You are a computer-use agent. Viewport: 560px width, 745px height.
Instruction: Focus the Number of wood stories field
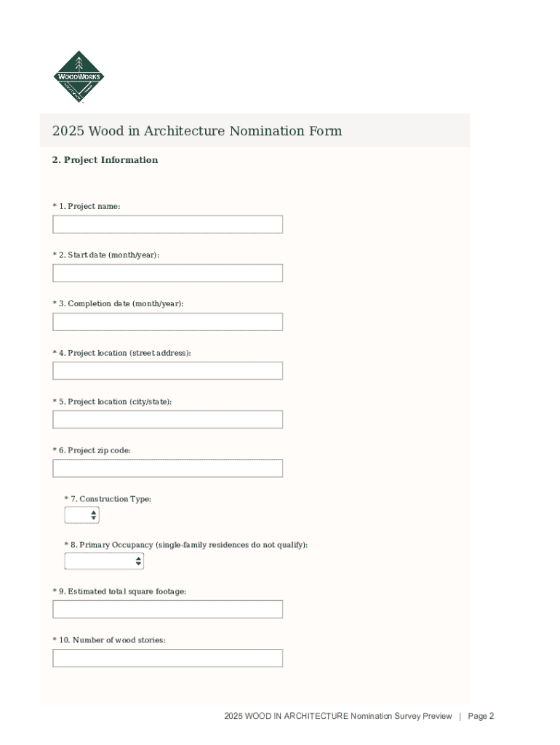pyautogui.click(x=167, y=658)
